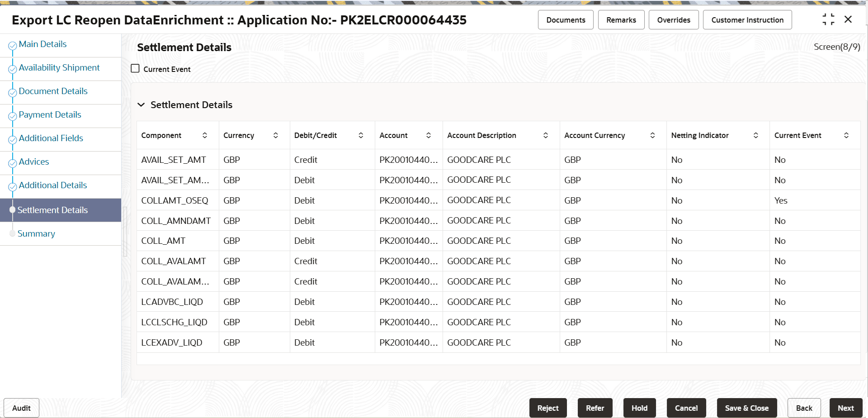Enable the Current Event checkbox
The image size is (868, 418).
135,68
